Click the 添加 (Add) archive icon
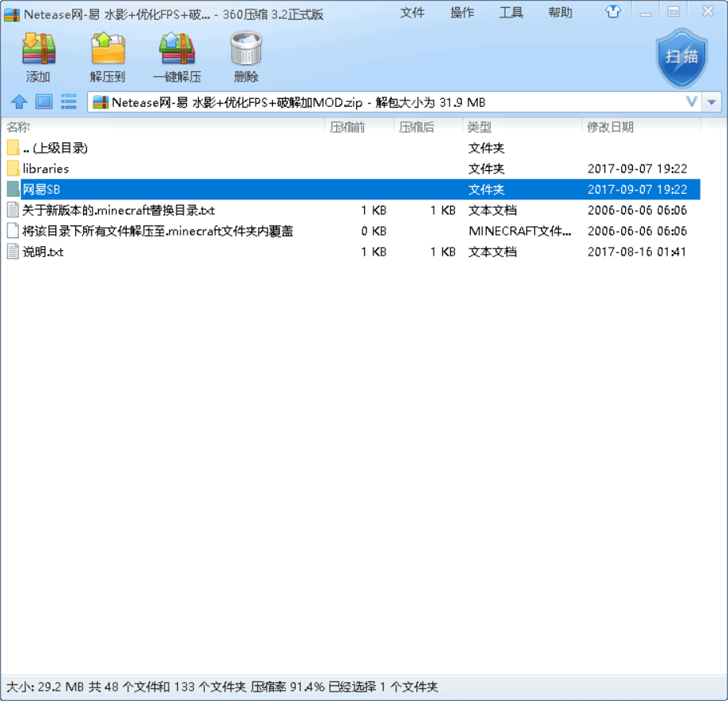Viewport: 728px width, 701px height. coord(39,48)
